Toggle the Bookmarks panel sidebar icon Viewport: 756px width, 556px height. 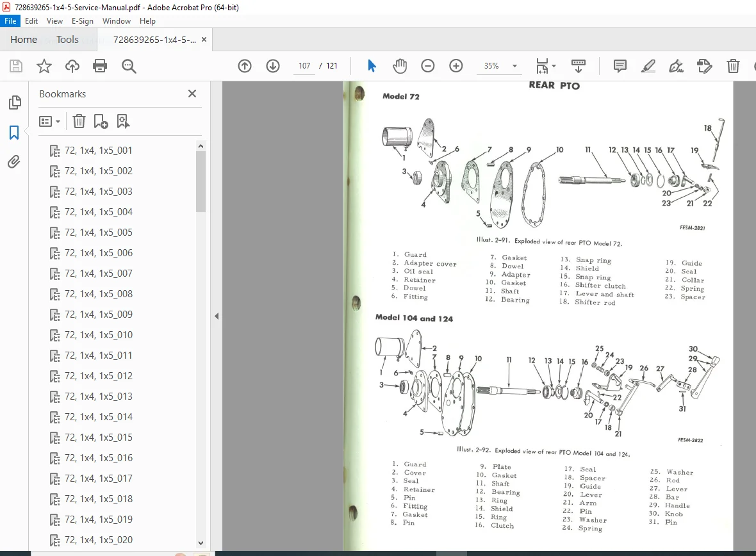(x=14, y=132)
